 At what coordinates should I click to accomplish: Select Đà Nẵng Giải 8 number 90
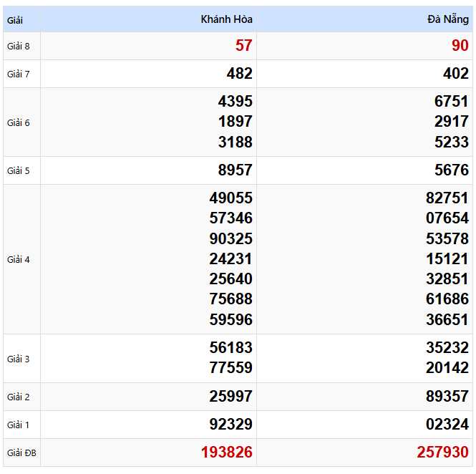pyautogui.click(x=460, y=46)
